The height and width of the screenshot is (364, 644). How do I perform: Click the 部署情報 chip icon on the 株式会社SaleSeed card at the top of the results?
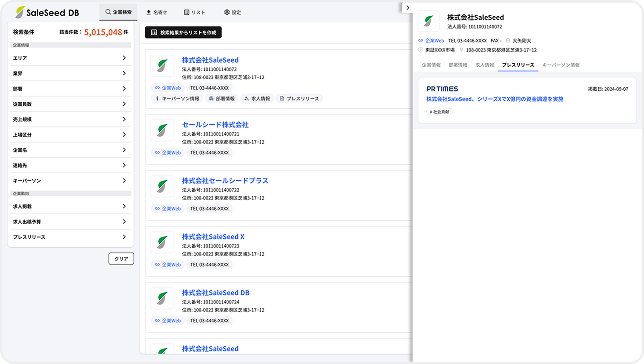pyautogui.click(x=211, y=99)
